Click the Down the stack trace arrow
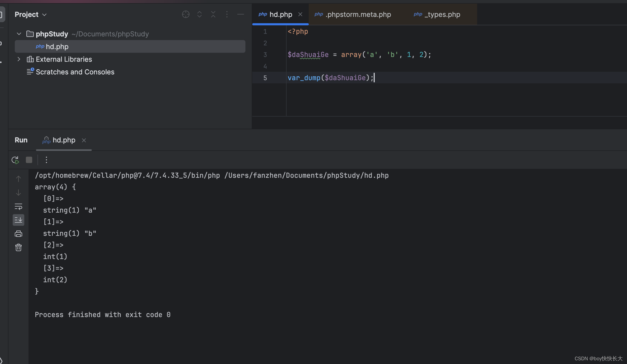Viewport: 627px width, 364px height. click(x=18, y=193)
